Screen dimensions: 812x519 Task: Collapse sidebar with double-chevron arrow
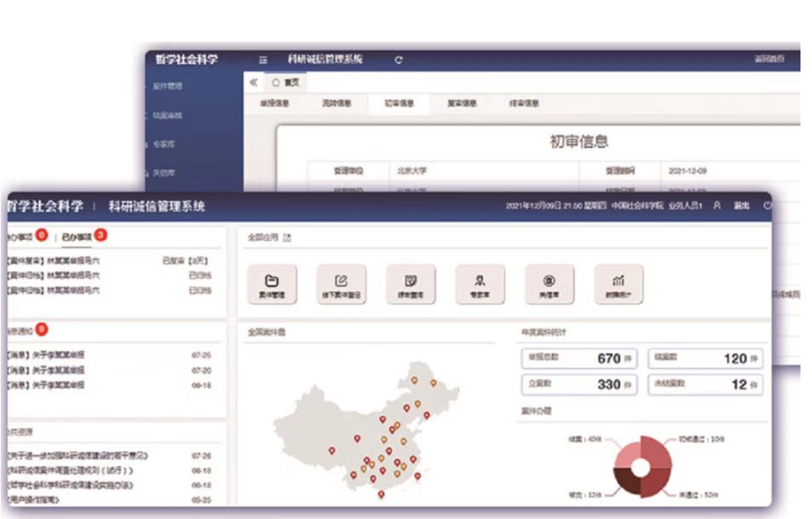[254, 82]
